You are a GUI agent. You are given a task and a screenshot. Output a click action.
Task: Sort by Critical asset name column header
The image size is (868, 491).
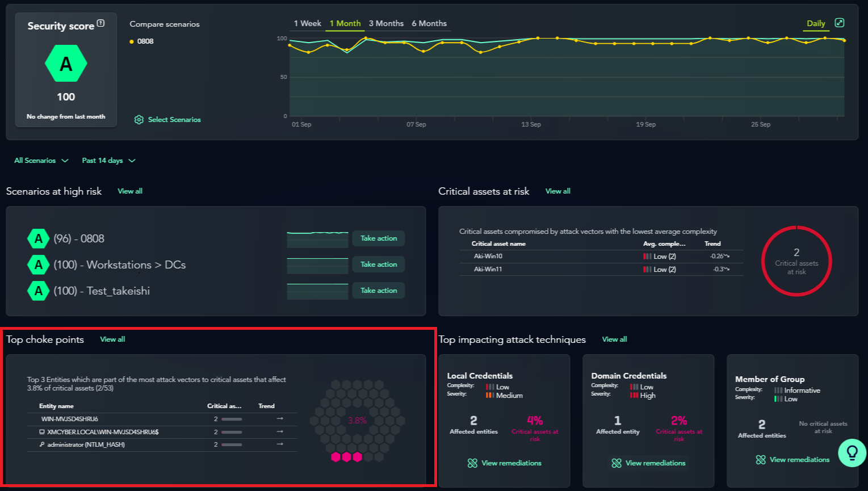[x=498, y=244]
